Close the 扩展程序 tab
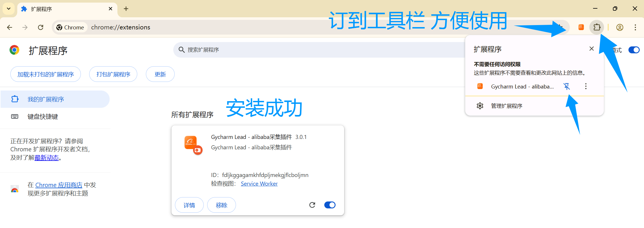This screenshot has height=228, width=644. (x=110, y=9)
